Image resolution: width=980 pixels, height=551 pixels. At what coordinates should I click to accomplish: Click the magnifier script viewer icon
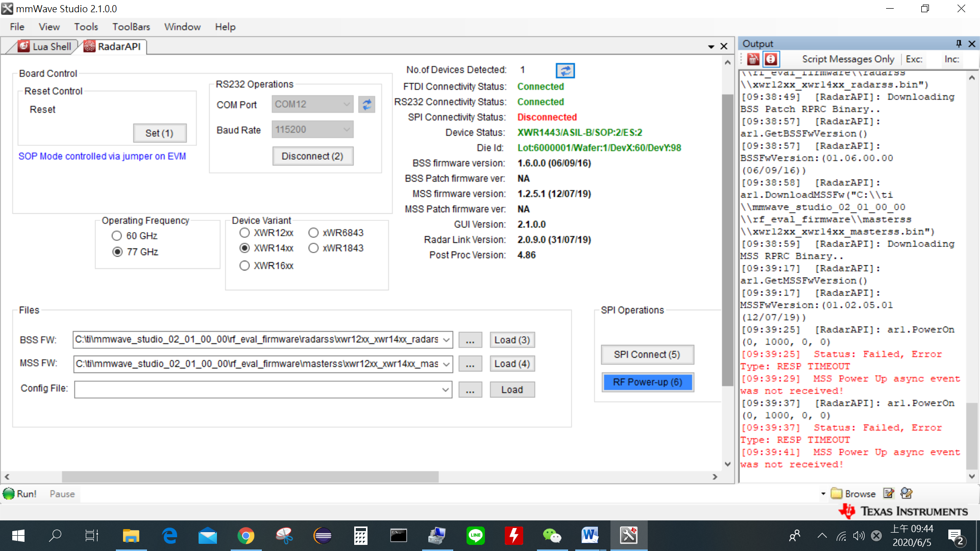(906, 493)
